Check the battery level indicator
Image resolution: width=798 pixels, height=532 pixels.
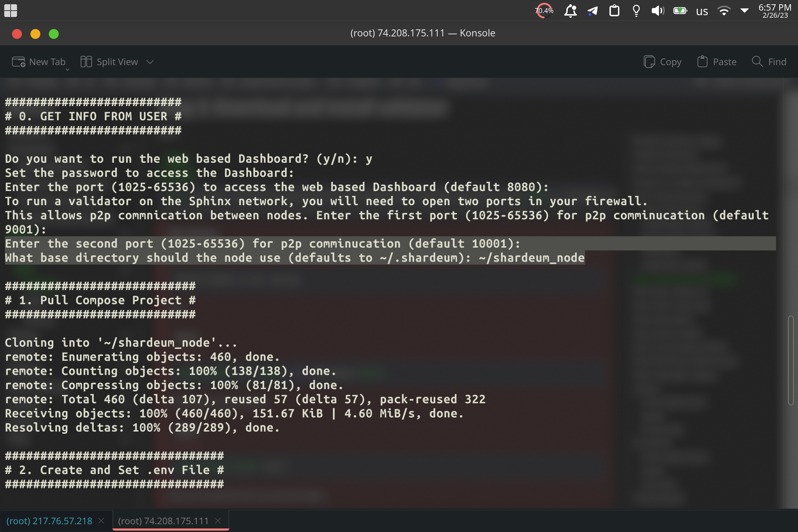(680, 11)
